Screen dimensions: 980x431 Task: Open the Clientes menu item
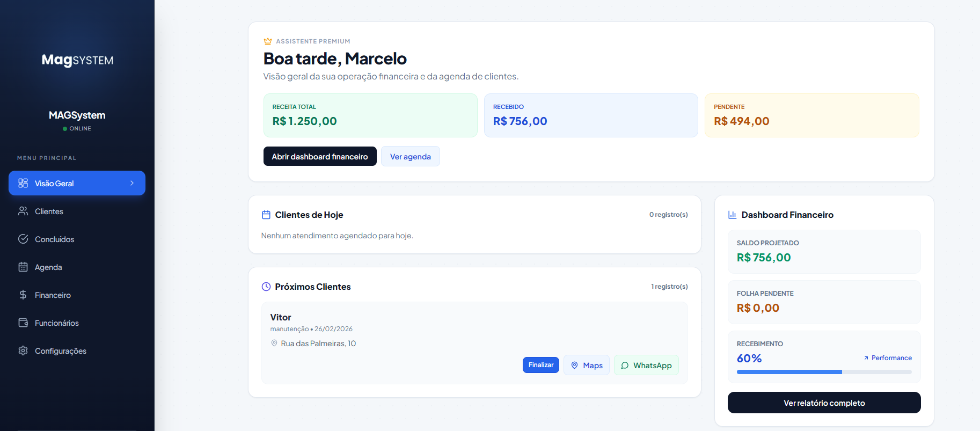[49, 211]
